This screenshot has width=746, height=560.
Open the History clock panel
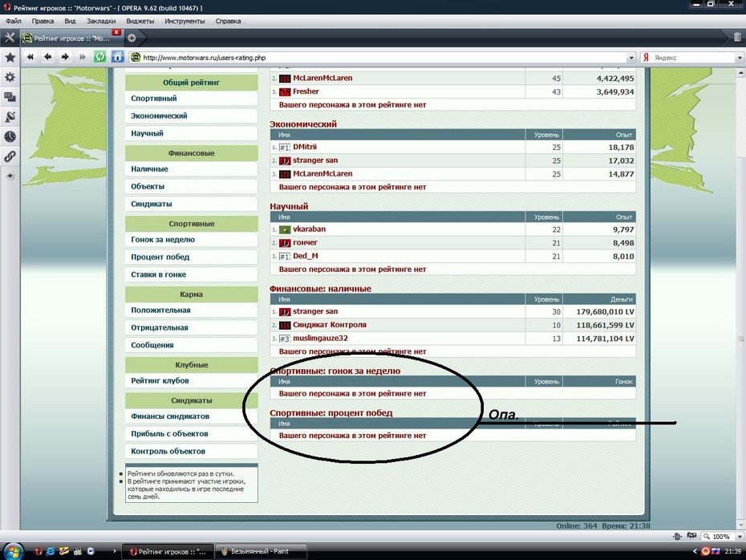[10, 136]
